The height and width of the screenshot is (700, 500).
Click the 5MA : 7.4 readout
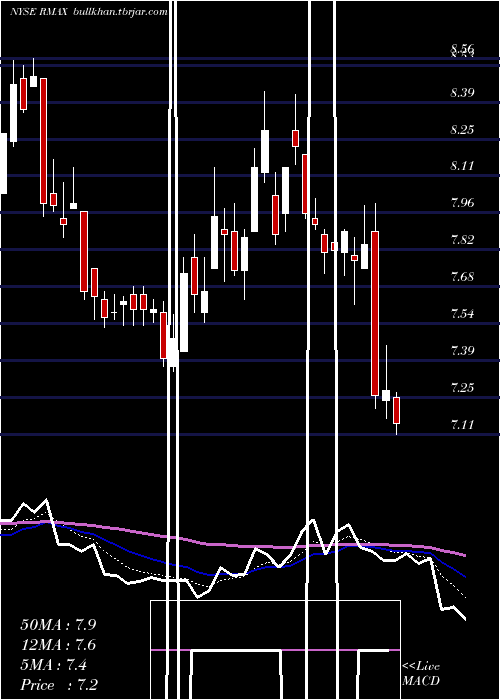tap(54, 665)
